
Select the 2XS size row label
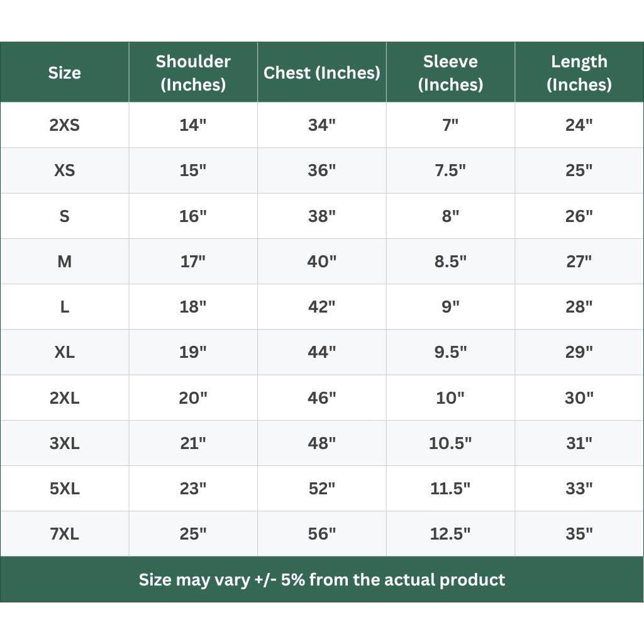coord(65,125)
